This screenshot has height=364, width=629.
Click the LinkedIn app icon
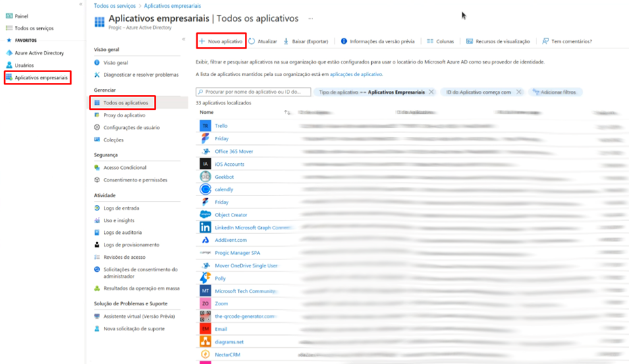click(x=205, y=227)
